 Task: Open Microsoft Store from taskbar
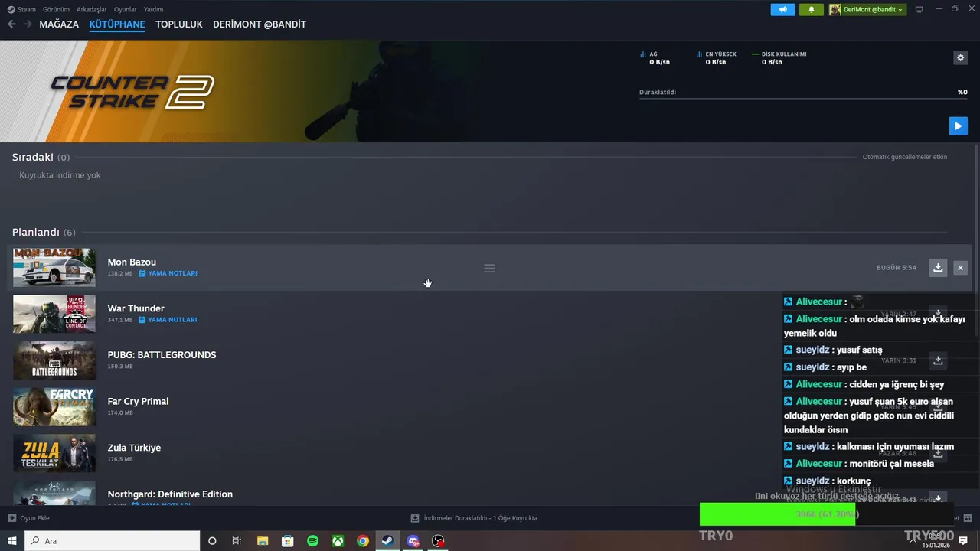pyautogui.click(x=288, y=541)
